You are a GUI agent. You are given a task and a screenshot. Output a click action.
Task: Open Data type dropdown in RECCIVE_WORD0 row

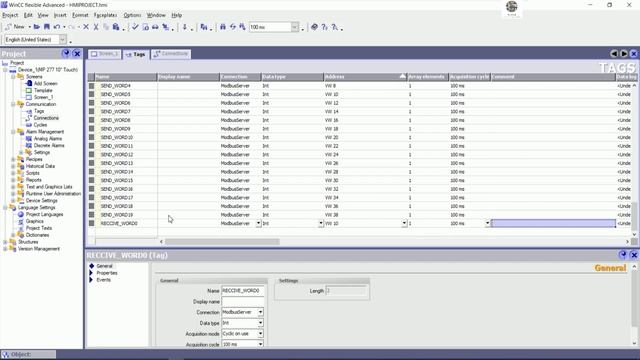pos(321,223)
